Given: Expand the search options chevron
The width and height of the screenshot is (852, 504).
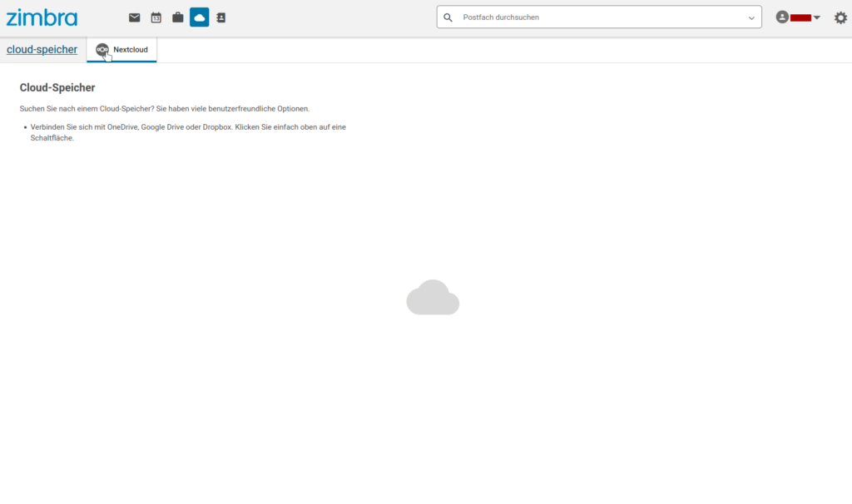Looking at the screenshot, I should [751, 17].
